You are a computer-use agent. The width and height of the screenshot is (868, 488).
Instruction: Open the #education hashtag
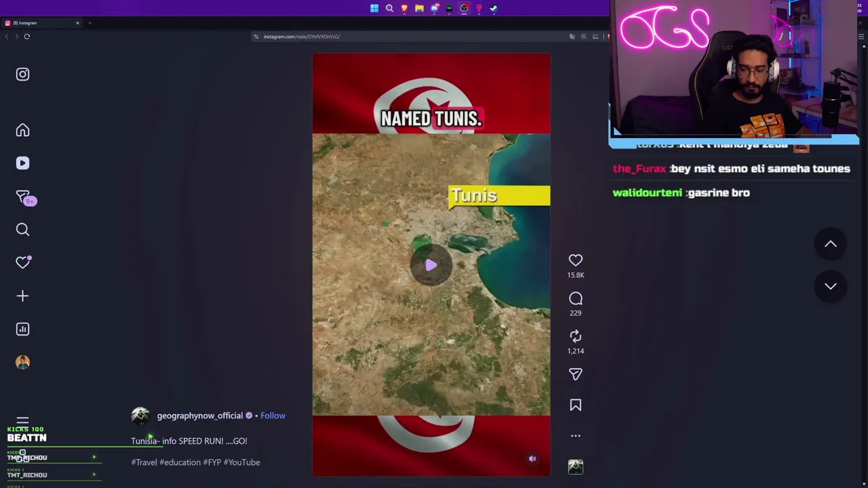180,462
